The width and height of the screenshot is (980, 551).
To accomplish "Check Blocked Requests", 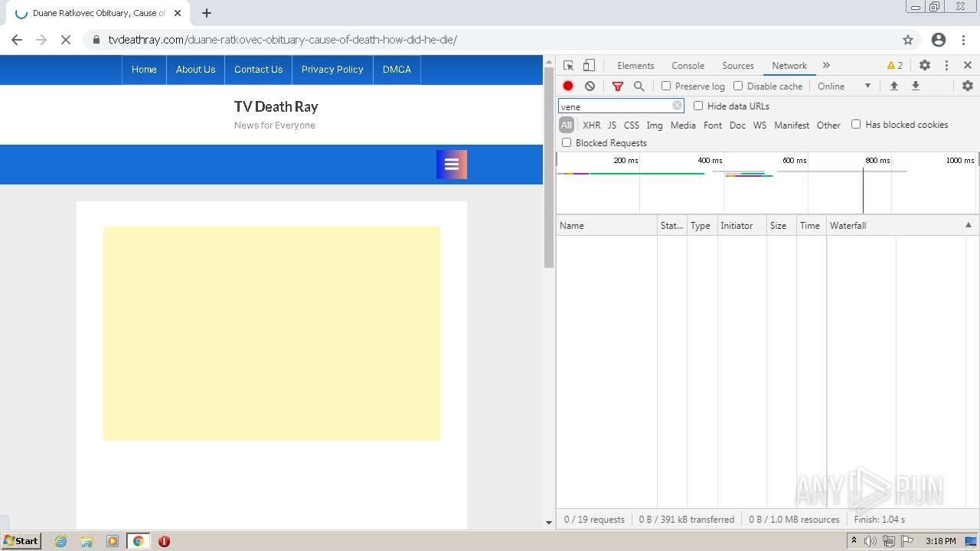I will coord(567,142).
